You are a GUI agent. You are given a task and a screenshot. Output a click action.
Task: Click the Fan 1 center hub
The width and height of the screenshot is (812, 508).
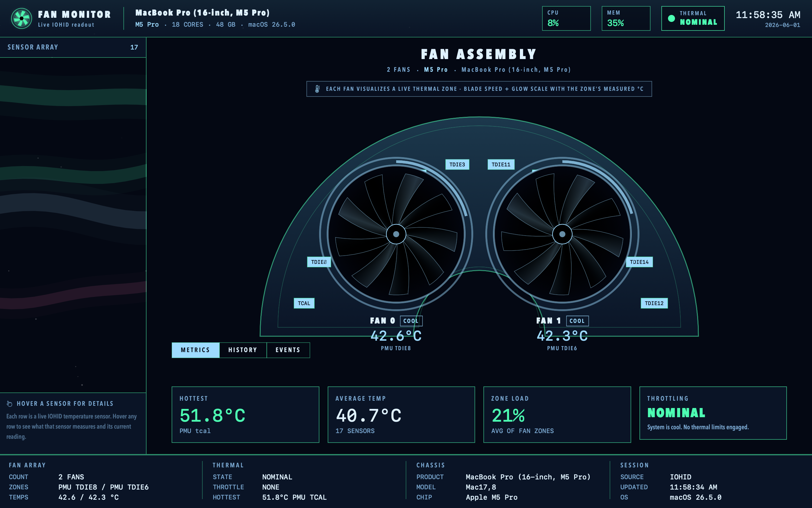562,234
